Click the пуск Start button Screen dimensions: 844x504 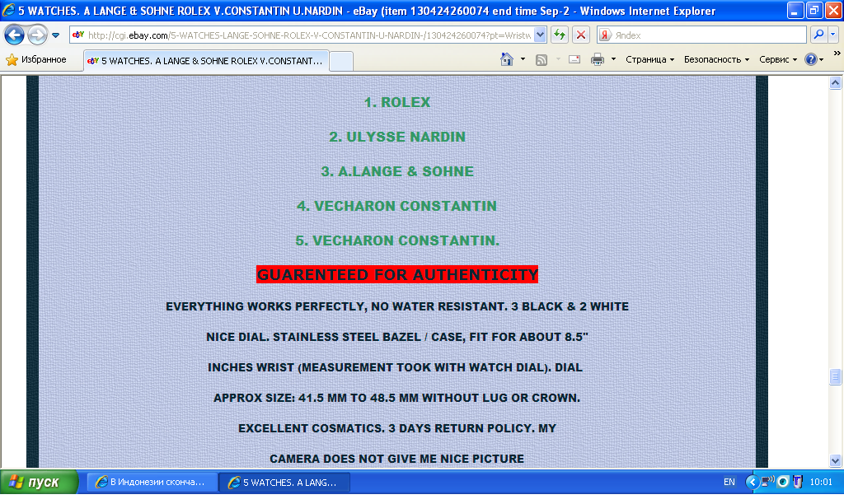coord(38,482)
